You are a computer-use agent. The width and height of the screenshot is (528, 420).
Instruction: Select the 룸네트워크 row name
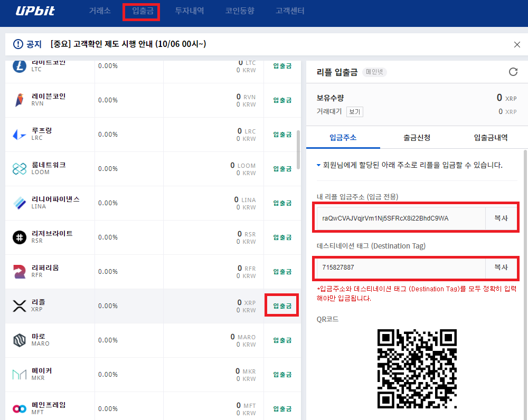coord(49,165)
